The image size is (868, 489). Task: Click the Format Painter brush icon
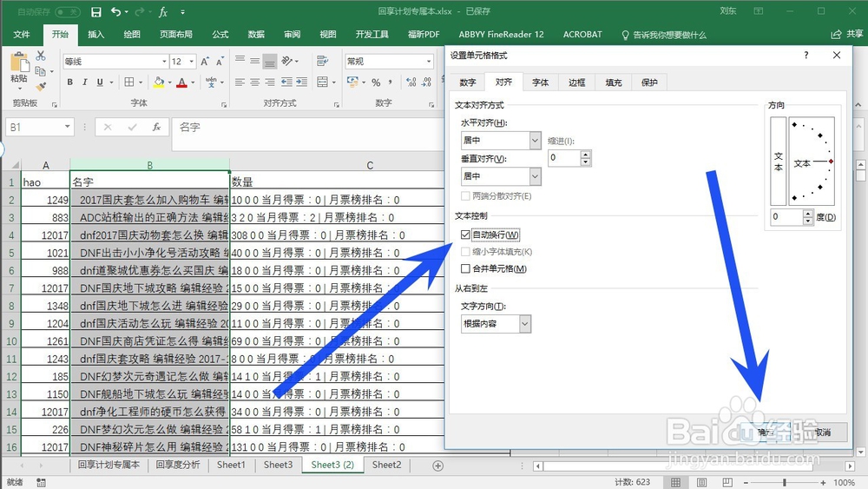[x=41, y=86]
